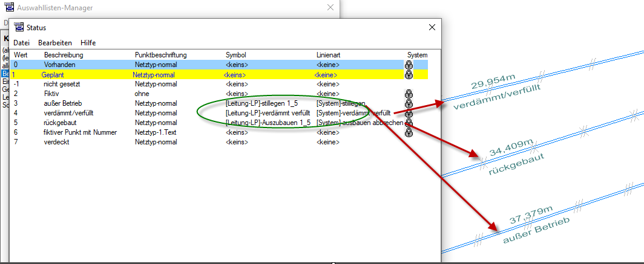The height and width of the screenshot is (264, 644).
Task: Open the Datei menu
Action: pyautogui.click(x=21, y=43)
